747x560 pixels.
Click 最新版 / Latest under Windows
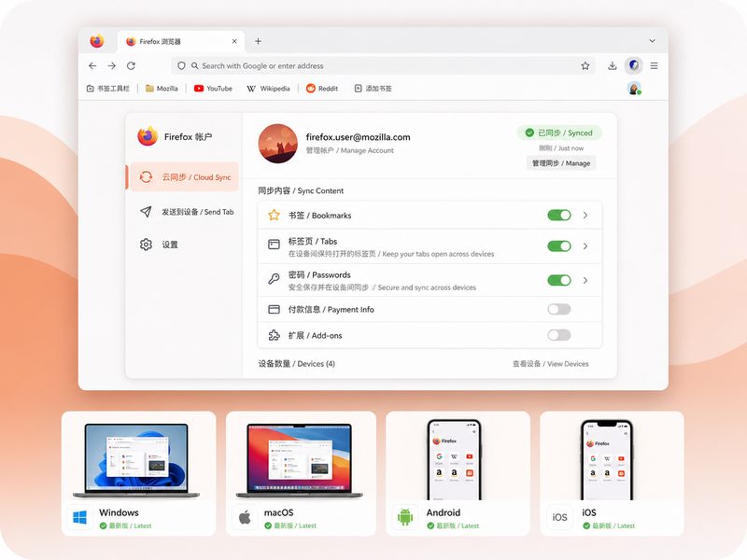[130, 525]
